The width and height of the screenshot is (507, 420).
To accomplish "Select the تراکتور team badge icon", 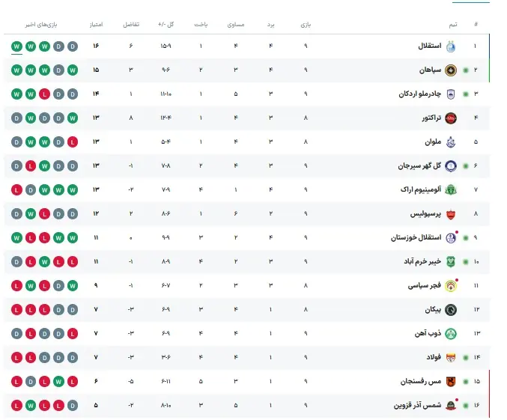I will [450, 118].
